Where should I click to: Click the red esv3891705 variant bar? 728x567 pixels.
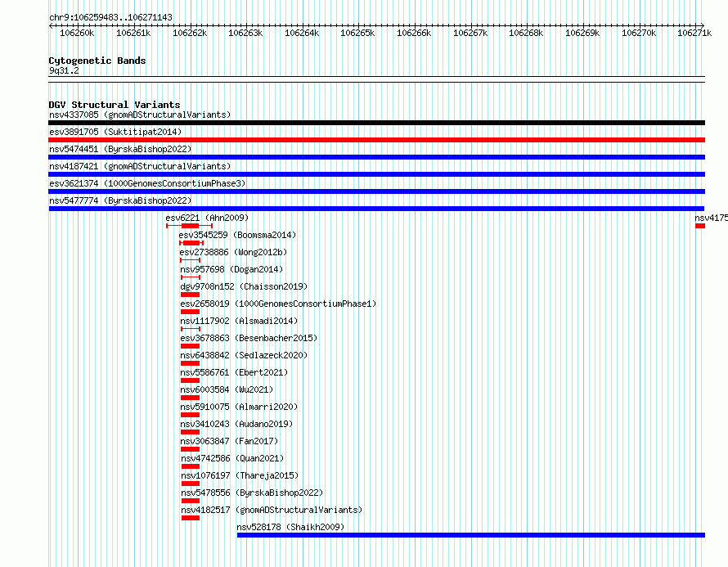click(x=376, y=140)
